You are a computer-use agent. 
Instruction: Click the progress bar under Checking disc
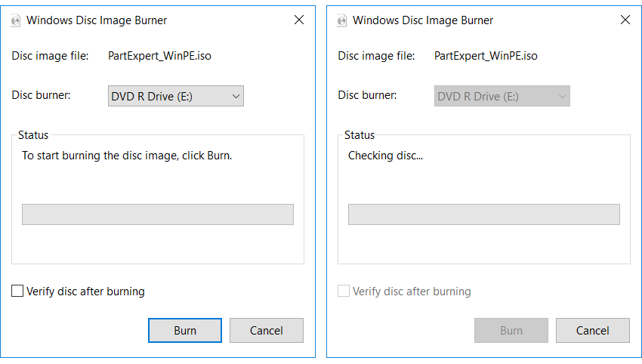(x=484, y=214)
